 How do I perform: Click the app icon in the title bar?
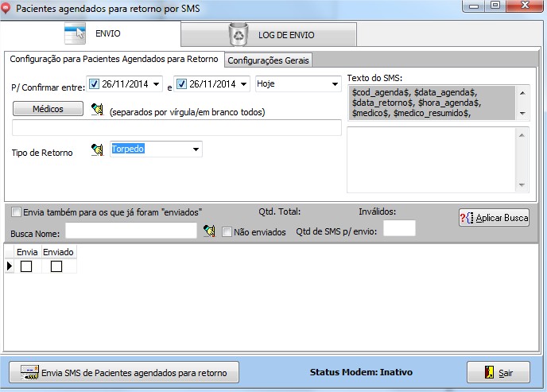tap(8, 7)
